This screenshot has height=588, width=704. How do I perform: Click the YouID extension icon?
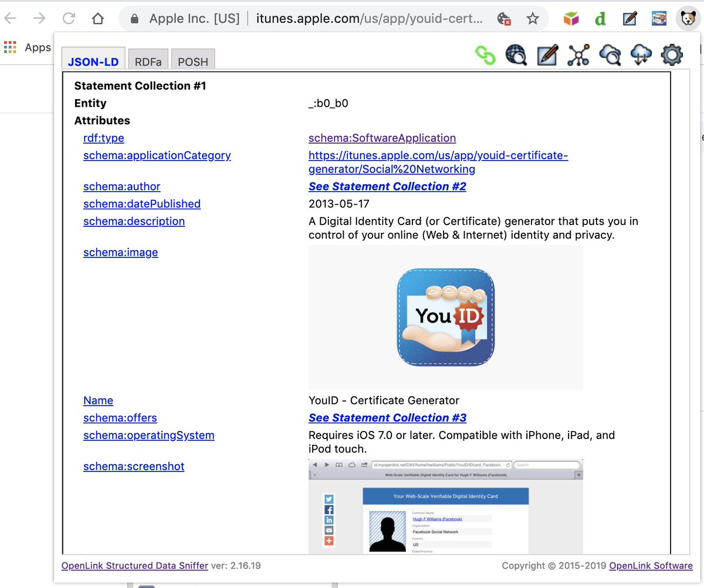pyautogui.click(x=659, y=19)
